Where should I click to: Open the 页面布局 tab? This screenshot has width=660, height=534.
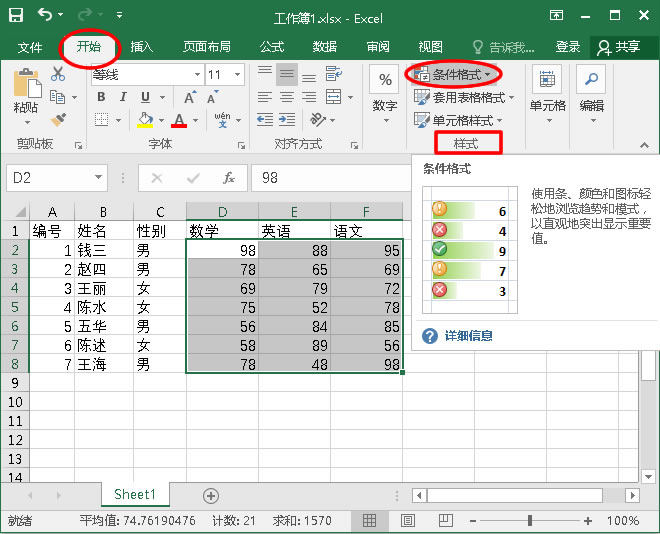[x=207, y=46]
